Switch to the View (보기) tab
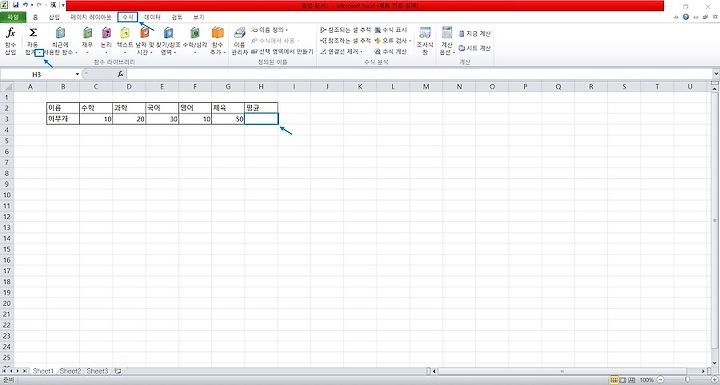This screenshot has height=385, width=720. tap(198, 17)
